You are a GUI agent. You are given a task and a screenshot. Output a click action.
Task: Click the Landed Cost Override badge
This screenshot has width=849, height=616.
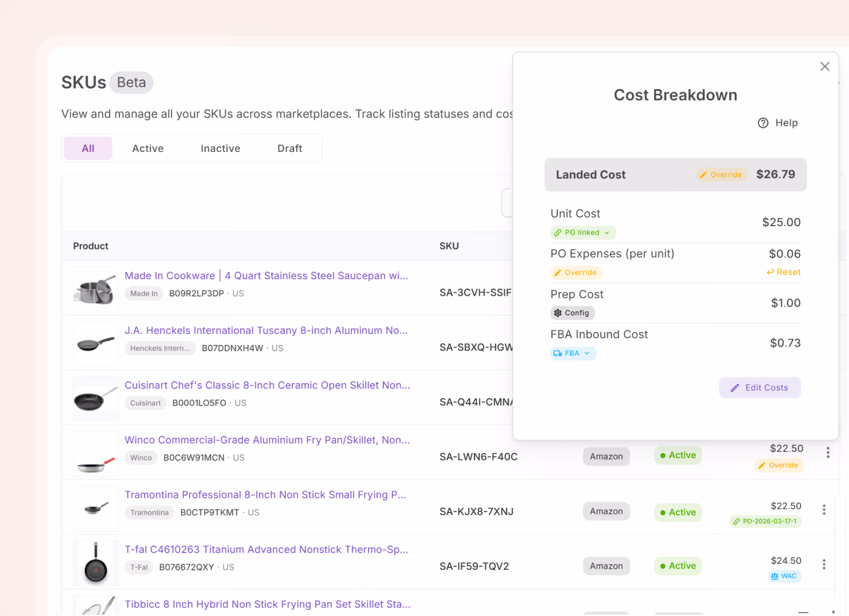pos(721,175)
